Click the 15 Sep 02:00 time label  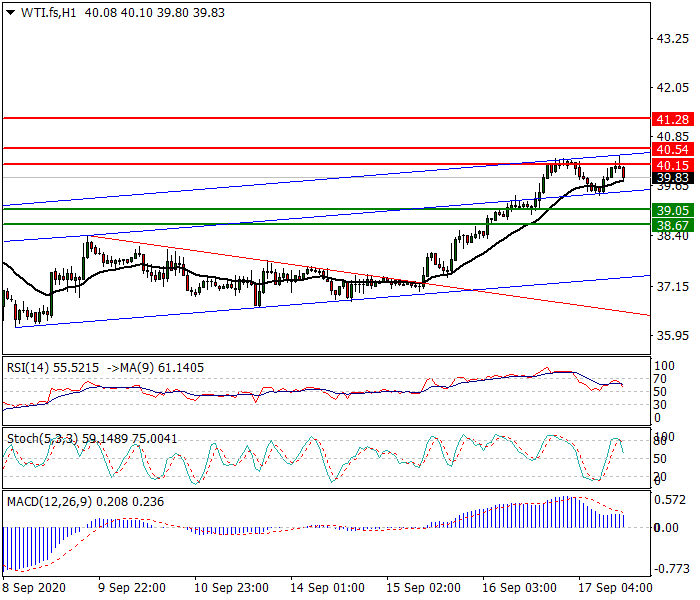coord(423,588)
